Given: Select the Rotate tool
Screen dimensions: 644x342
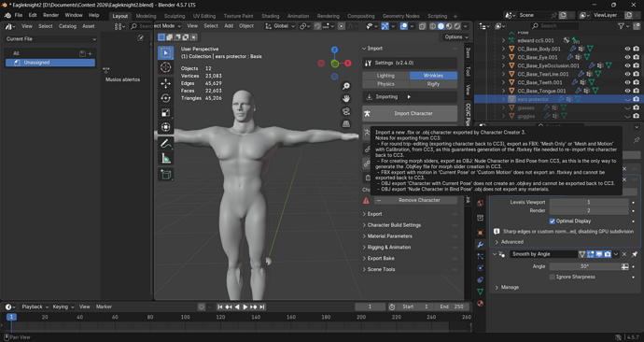Looking at the screenshot, I should [x=166, y=98].
